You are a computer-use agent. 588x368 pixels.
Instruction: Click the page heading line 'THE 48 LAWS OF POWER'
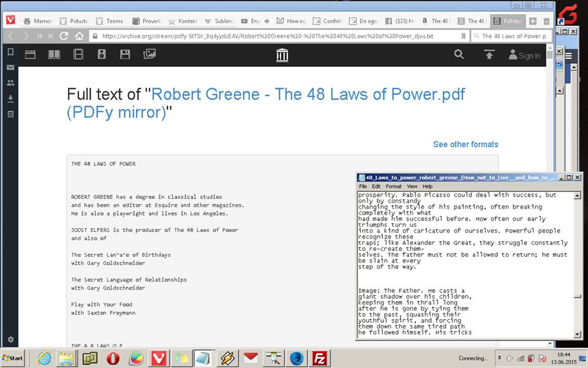click(x=104, y=164)
